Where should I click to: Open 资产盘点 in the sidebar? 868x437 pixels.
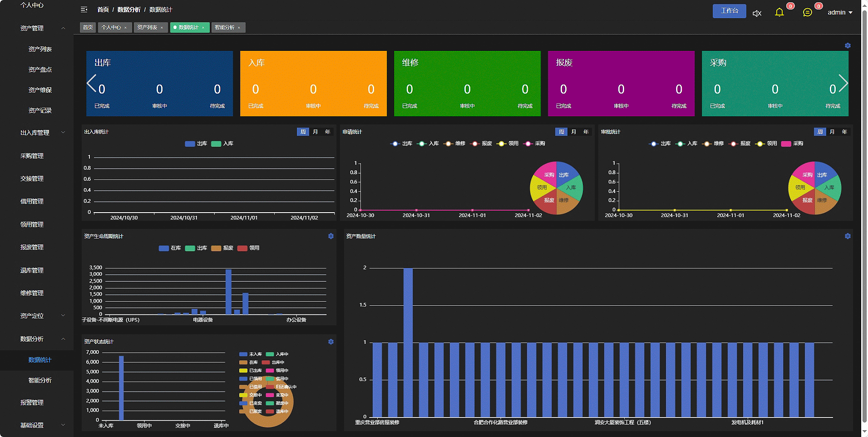click(40, 70)
